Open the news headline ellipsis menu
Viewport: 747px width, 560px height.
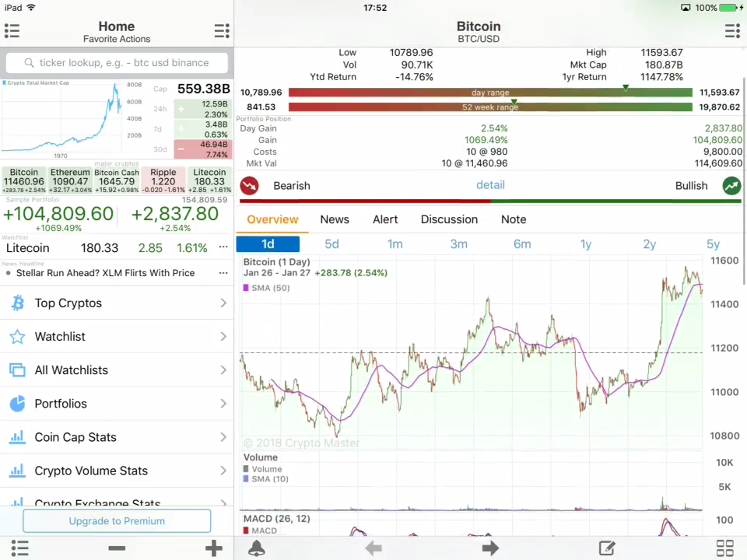tap(223, 273)
